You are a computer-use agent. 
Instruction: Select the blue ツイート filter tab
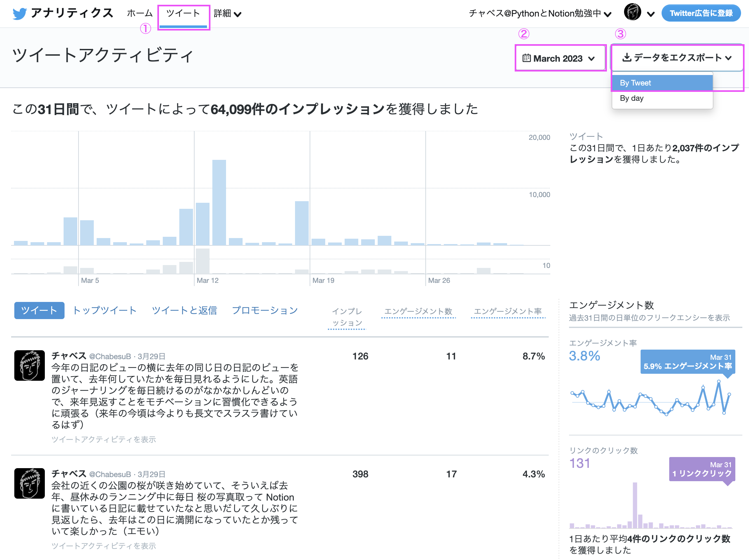(39, 310)
